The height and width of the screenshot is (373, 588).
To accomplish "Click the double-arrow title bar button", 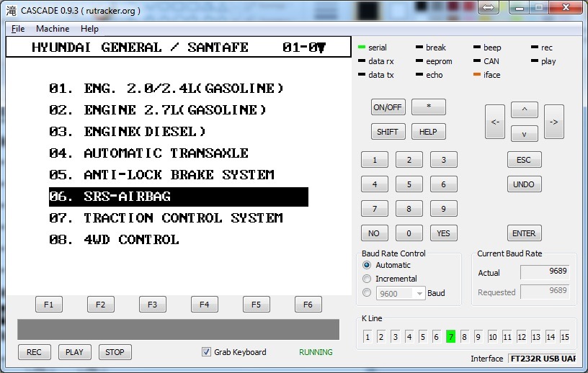I will pyautogui.click(x=489, y=7).
